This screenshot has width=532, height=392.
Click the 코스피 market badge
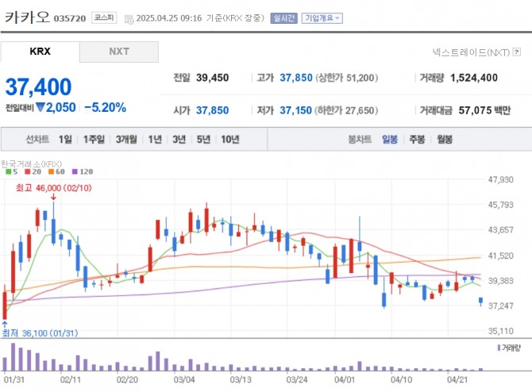click(x=104, y=17)
